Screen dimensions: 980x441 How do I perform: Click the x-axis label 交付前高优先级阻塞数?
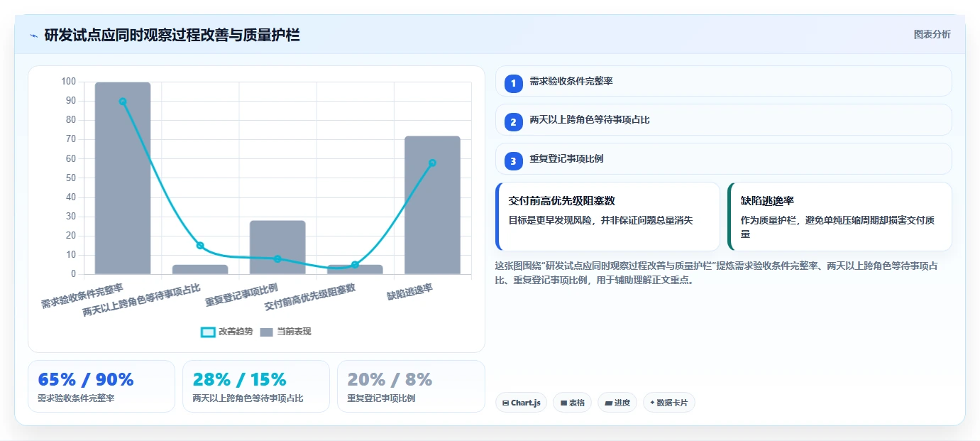(310, 297)
